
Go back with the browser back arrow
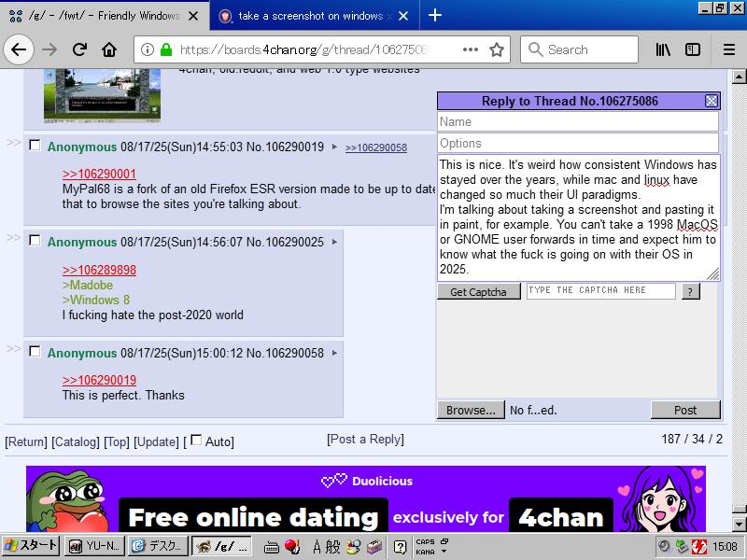point(18,49)
